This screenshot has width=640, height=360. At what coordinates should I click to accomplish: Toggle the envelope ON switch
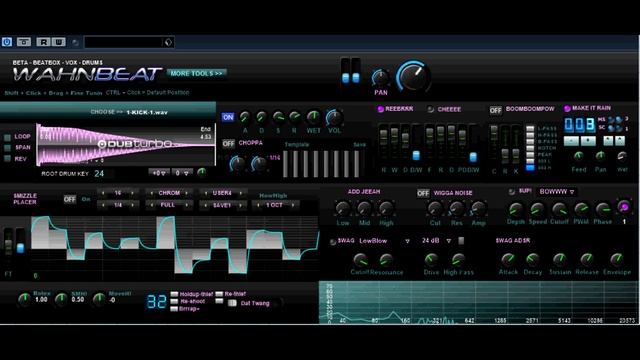(x=228, y=117)
